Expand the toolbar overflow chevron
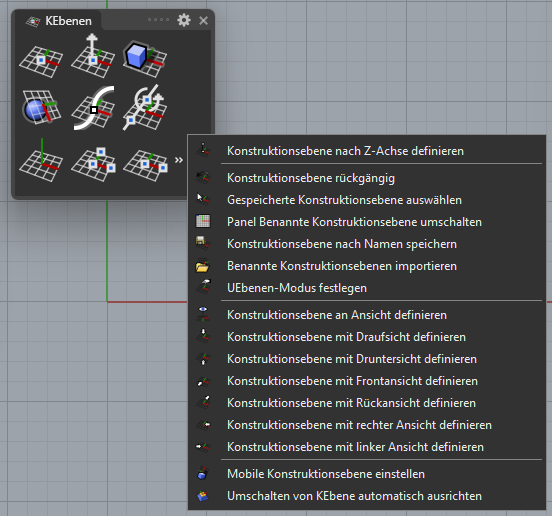Image resolution: width=552 pixels, height=516 pixels. coord(179,160)
